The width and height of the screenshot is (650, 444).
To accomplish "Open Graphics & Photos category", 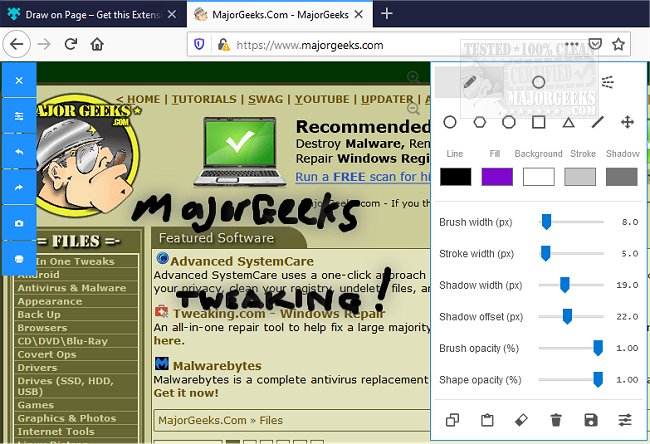I will 67,418.
